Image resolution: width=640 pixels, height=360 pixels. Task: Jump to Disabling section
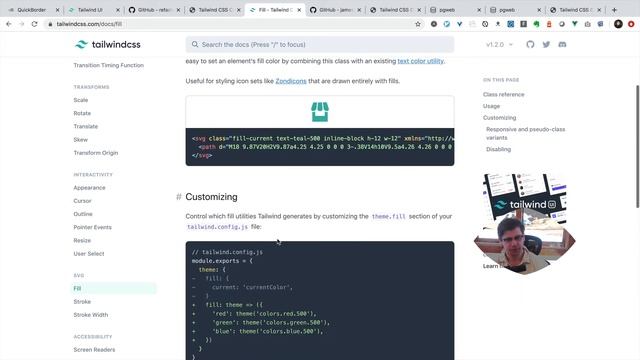498,149
